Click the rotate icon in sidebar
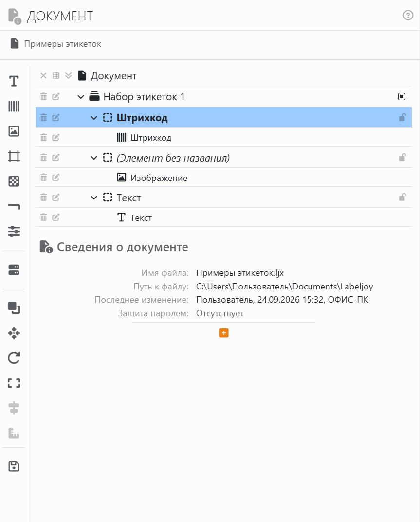 pos(14,358)
